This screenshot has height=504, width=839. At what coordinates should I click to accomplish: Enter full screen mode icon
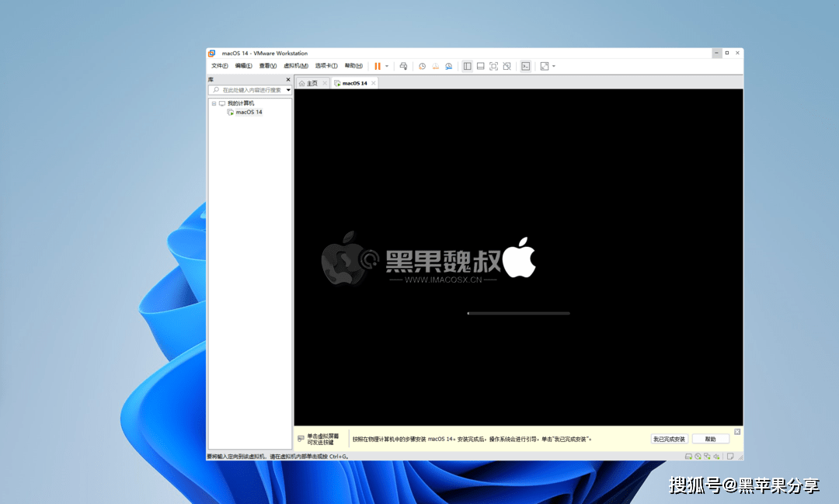pos(493,66)
